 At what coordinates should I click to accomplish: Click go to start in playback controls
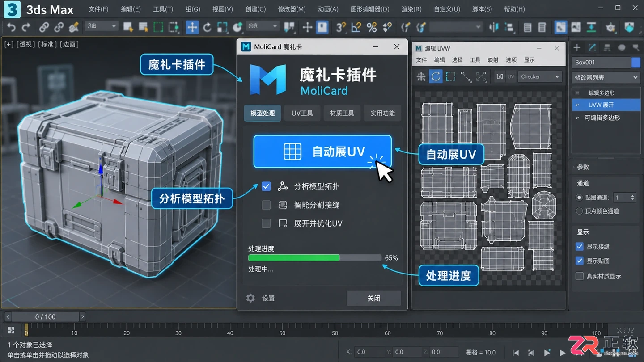(x=516, y=353)
